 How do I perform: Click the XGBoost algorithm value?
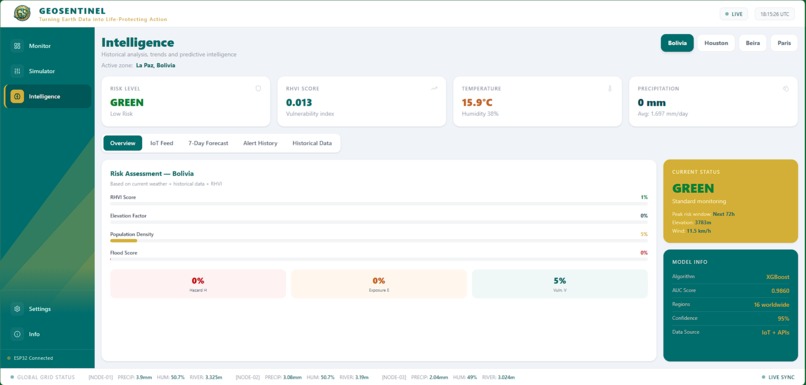point(778,277)
